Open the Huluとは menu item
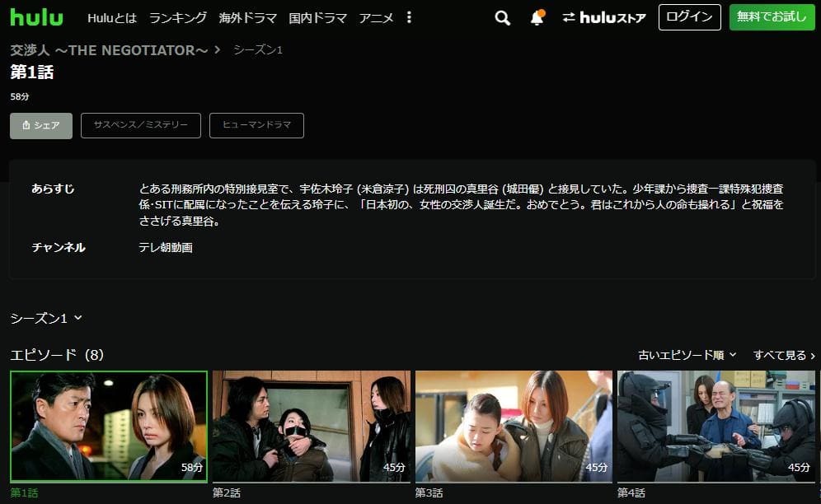 pyautogui.click(x=112, y=18)
